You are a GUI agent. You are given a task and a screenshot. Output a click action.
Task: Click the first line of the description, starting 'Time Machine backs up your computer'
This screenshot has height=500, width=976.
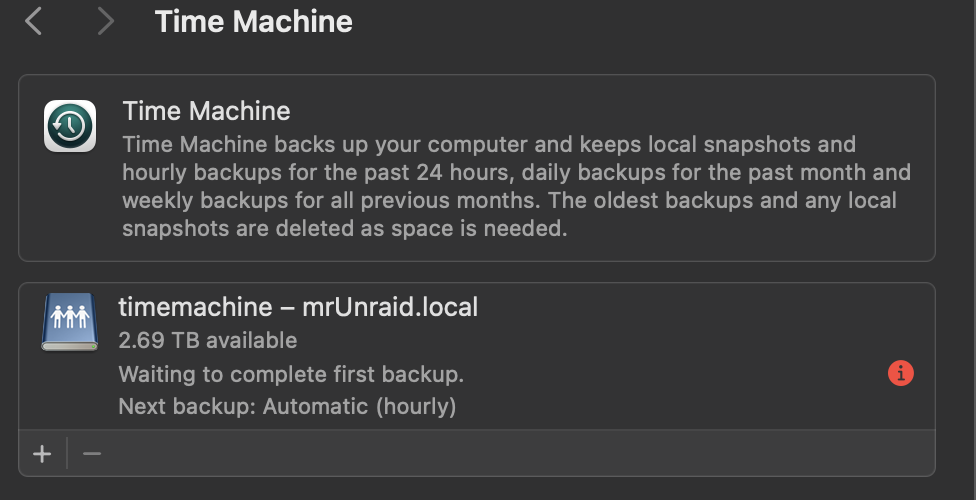[489, 144]
